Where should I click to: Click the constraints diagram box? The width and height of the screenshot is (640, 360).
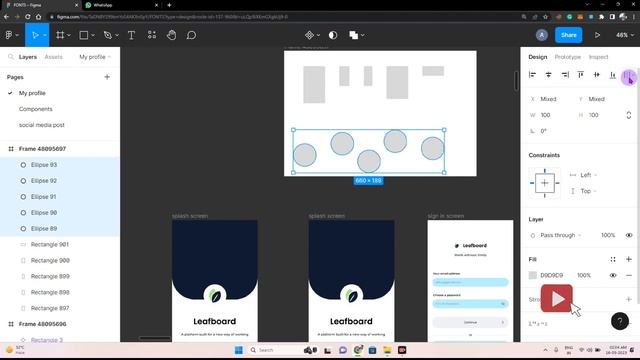pos(544,183)
